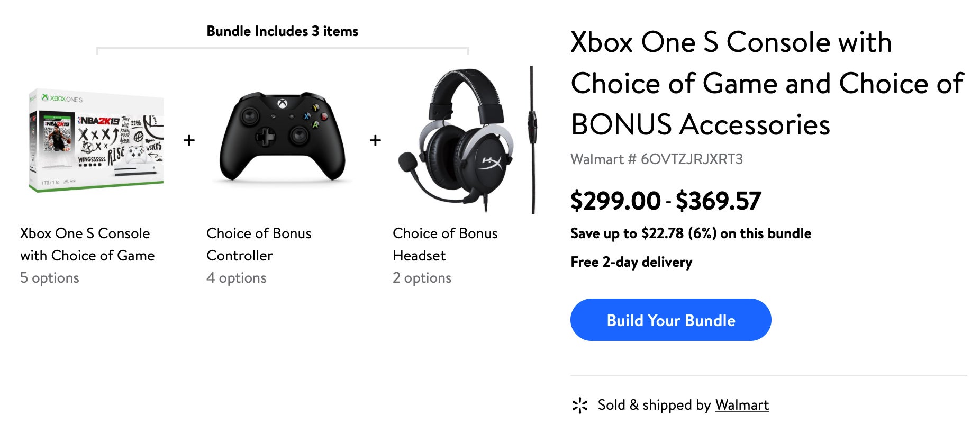Click the Choice of Bonus Headset label

pyautogui.click(x=445, y=245)
